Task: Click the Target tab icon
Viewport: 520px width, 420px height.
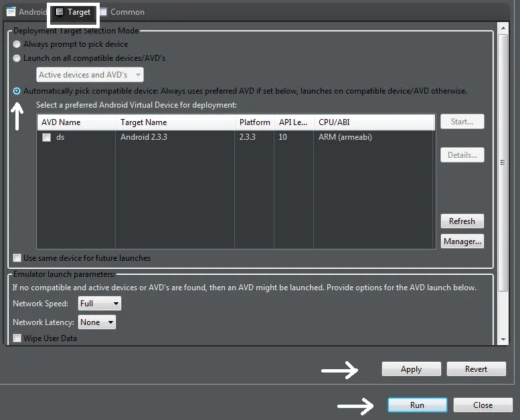Action: tap(60, 12)
